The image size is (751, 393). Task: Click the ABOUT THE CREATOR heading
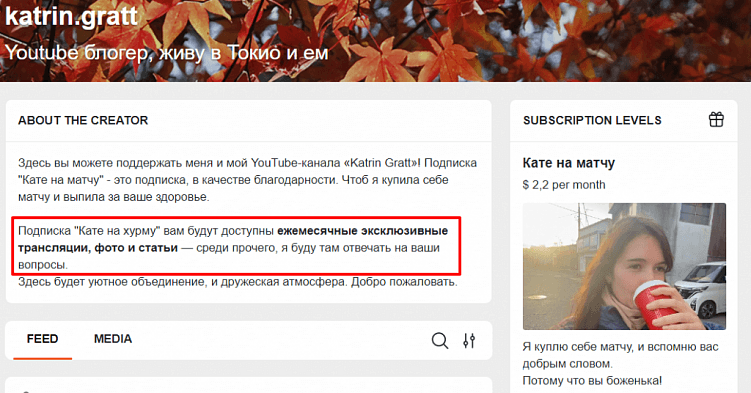83,120
